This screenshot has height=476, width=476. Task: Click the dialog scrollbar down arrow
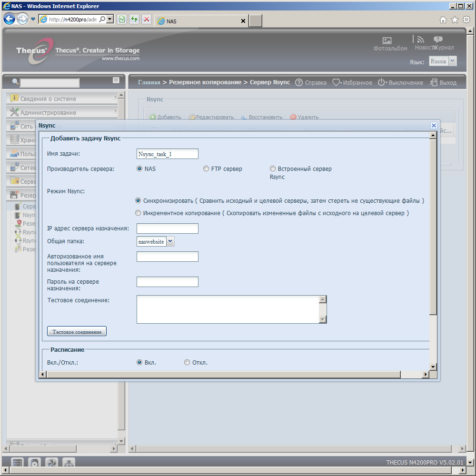pyautogui.click(x=433, y=367)
